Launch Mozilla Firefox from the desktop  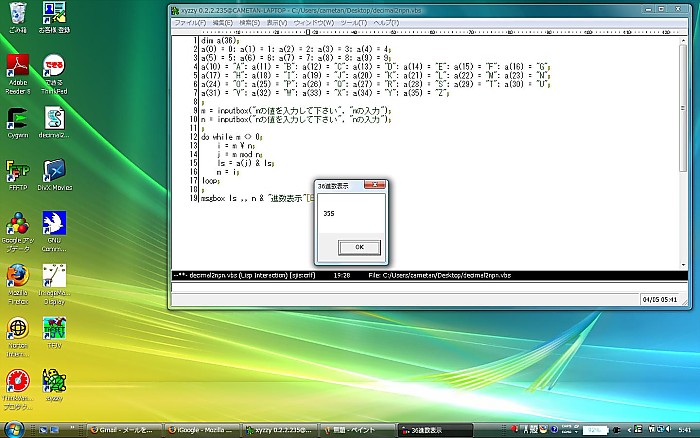coord(18,285)
